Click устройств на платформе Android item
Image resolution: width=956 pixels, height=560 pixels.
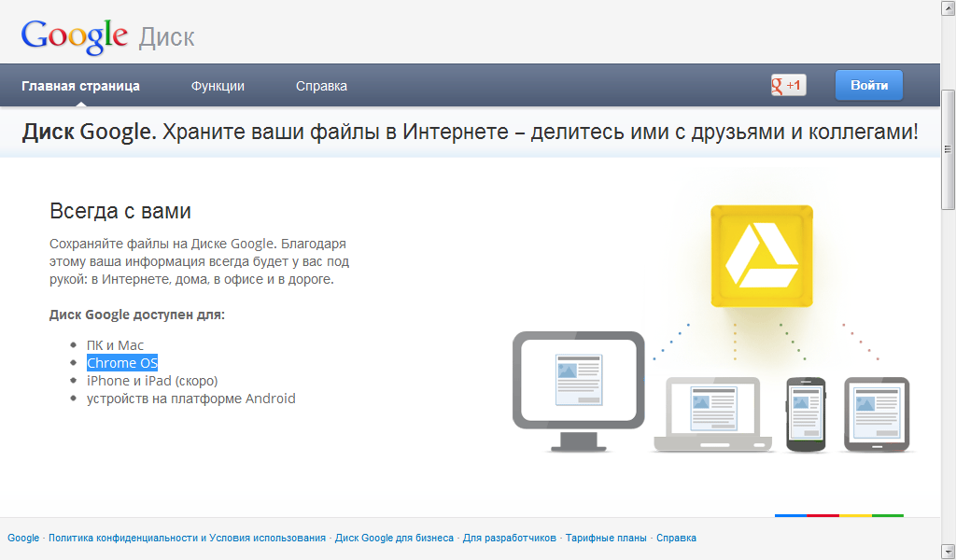coord(190,399)
